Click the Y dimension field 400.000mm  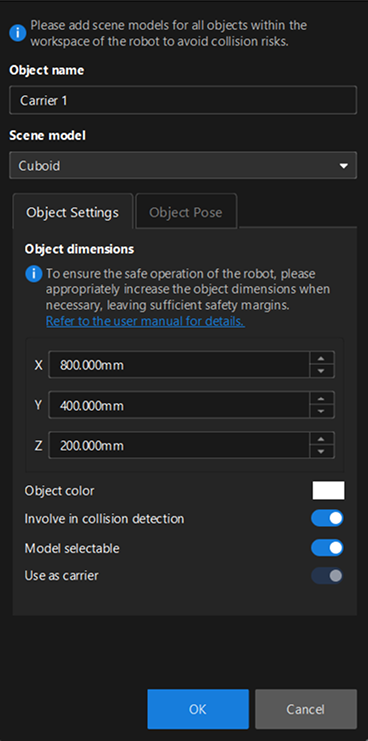(179, 405)
